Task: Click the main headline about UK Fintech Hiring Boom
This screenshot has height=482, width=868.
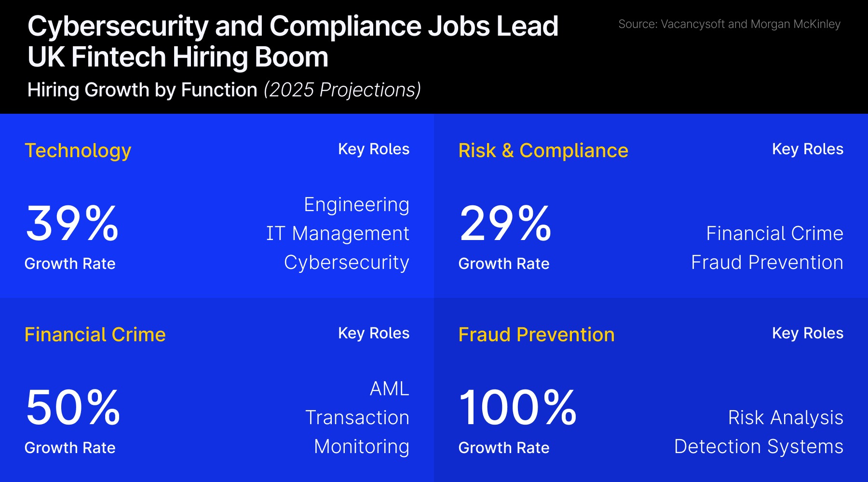Action: coord(293,41)
